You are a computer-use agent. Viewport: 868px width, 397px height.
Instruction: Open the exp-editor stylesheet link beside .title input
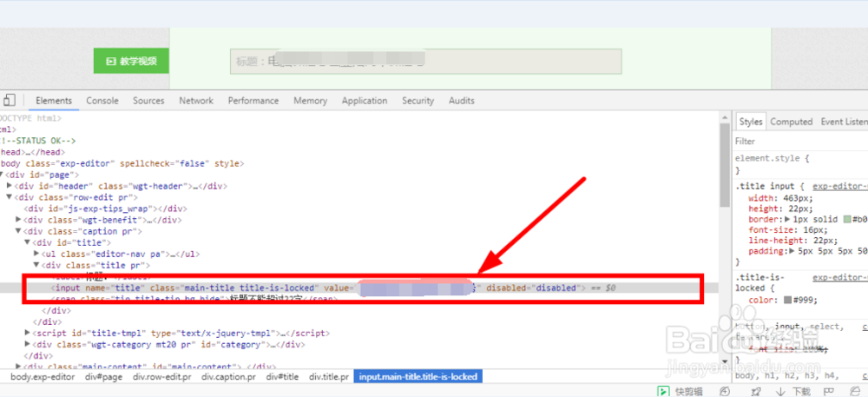[x=839, y=187]
